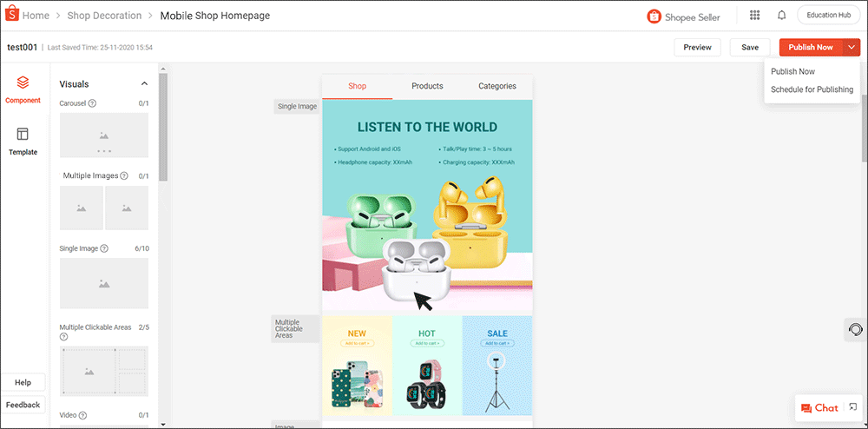Image resolution: width=868 pixels, height=429 pixels.
Task: Expand the chat window icon
Action: tap(853, 407)
